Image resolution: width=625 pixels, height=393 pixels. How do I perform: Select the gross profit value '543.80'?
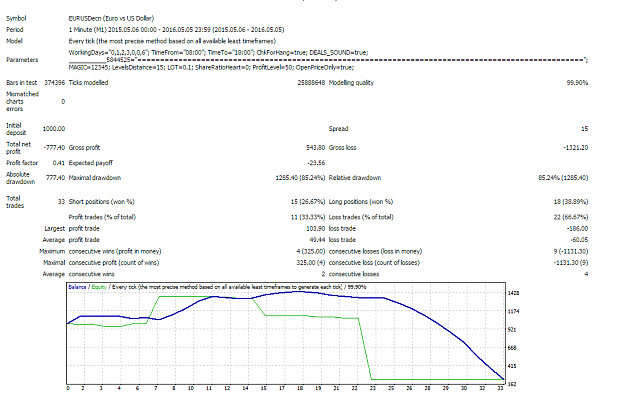[x=316, y=147]
